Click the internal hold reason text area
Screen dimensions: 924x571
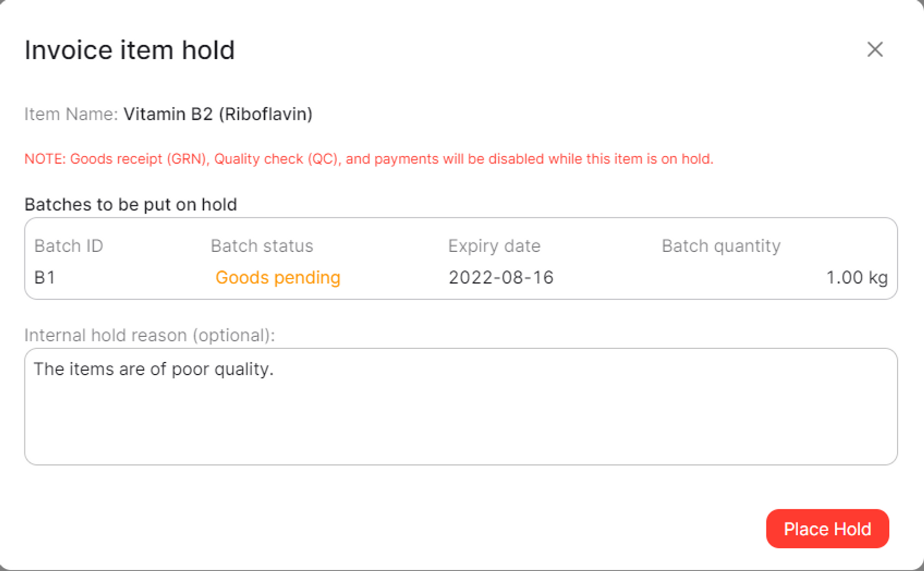point(462,407)
